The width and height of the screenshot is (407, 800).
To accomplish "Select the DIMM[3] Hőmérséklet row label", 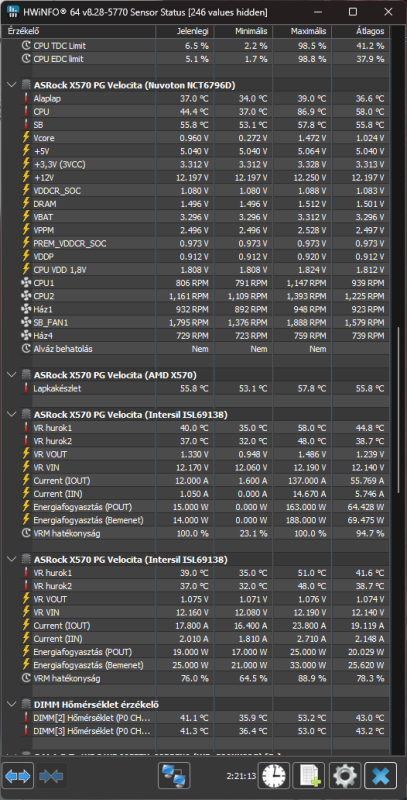I will (x=92, y=731).
